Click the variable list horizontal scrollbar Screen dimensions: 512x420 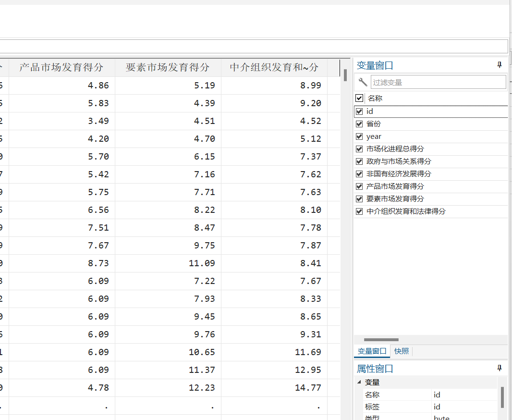click(x=381, y=340)
